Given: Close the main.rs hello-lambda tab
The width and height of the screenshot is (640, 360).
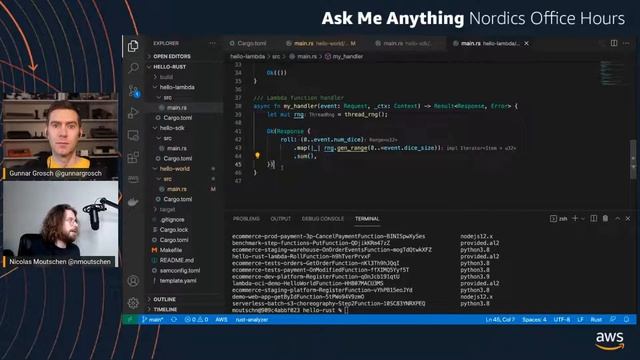Looking at the screenshot, I should point(527,43).
